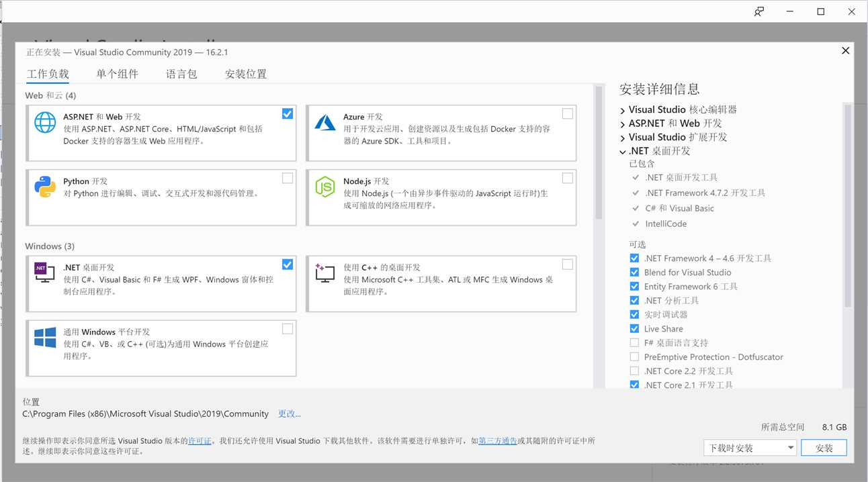The width and height of the screenshot is (868, 482).
Task: Click the 8.1 GB required space value
Action: (834, 427)
